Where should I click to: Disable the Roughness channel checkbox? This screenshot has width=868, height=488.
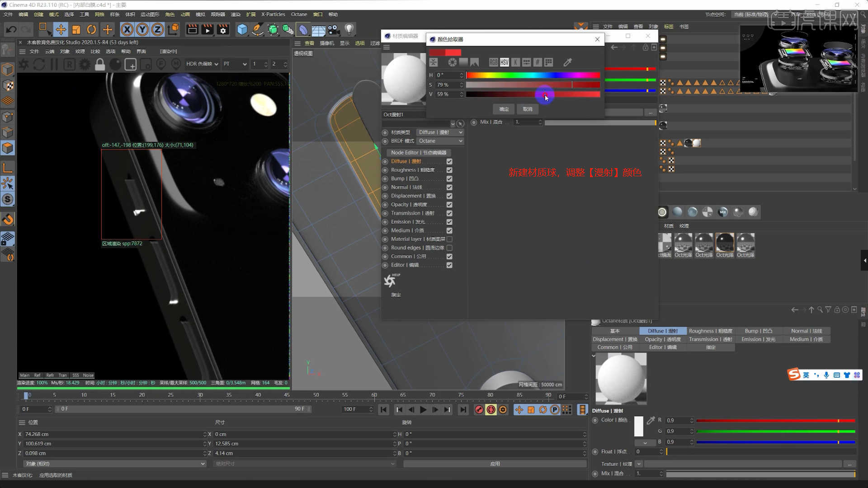pos(449,170)
